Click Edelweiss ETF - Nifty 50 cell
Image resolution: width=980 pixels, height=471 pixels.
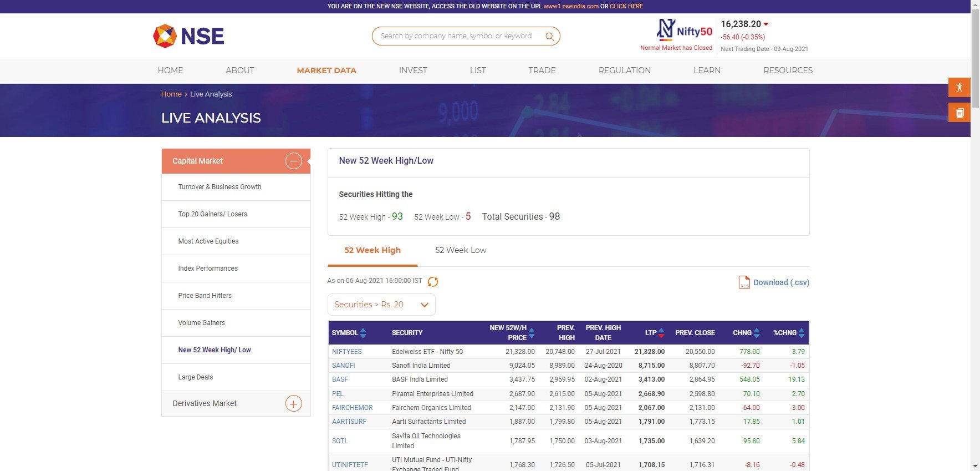[x=427, y=352]
